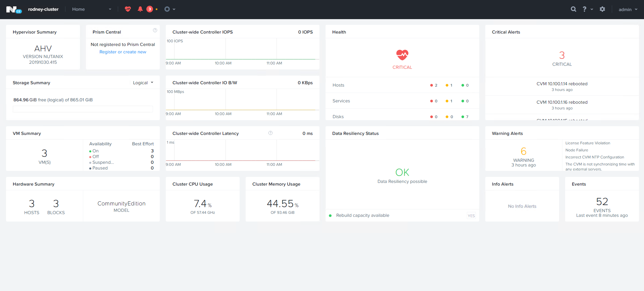
Task: Open the cluster health heart icon in header
Action: point(128,9)
